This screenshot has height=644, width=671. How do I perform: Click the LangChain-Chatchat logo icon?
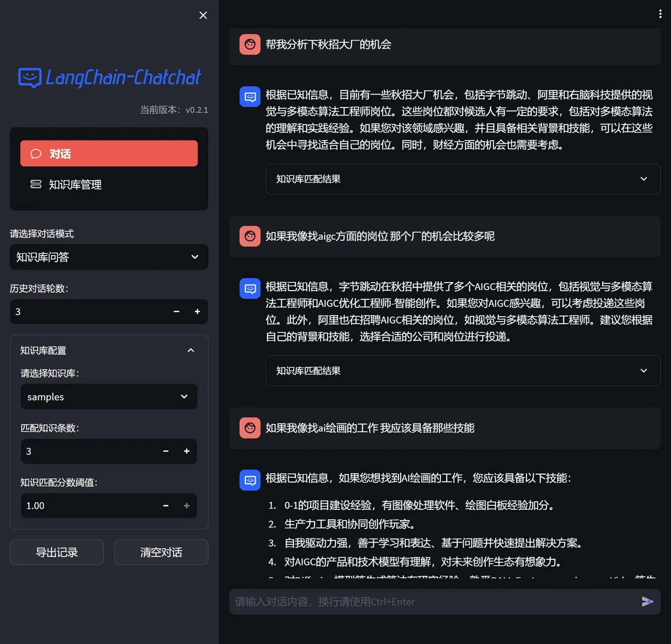tap(29, 78)
